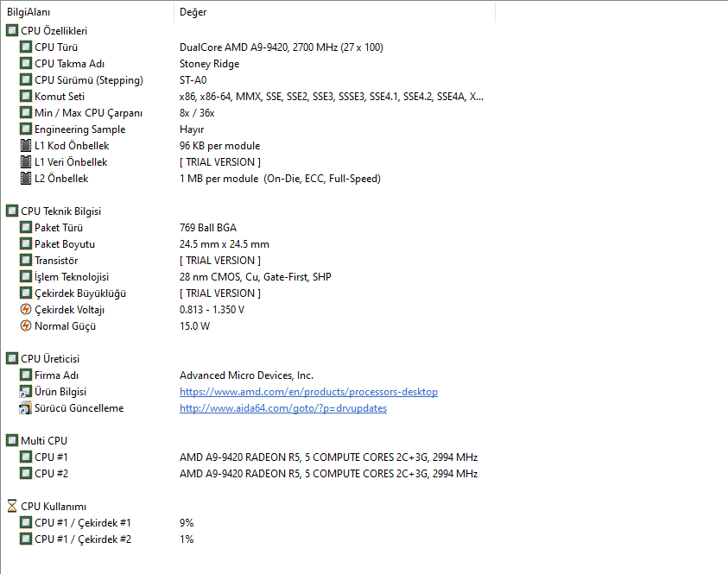Image resolution: width=728 pixels, height=574 pixels.
Task: Click the CPU Kullanımı hourglass icon
Action: pos(12,507)
